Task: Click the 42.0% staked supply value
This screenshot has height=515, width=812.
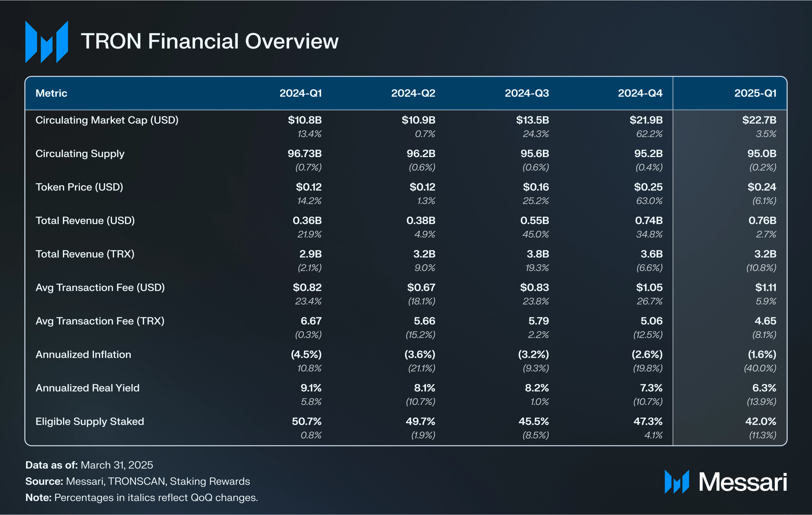Action: click(x=760, y=421)
